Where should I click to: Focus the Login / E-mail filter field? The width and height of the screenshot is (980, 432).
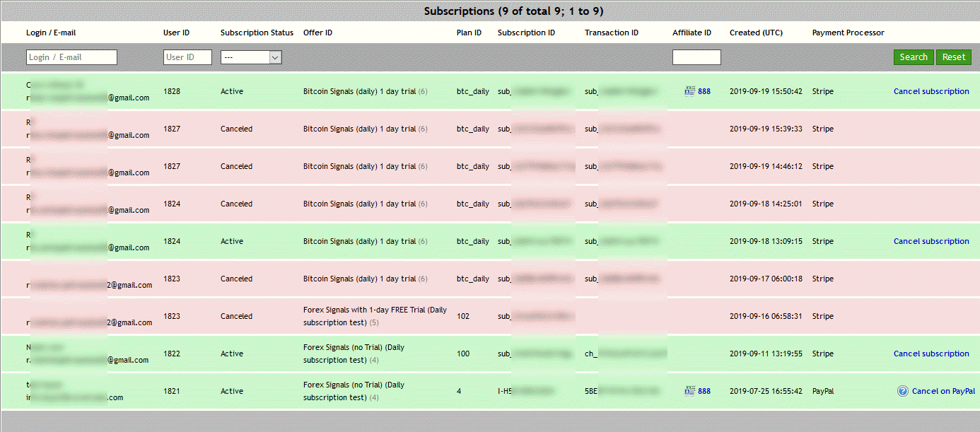pyautogui.click(x=71, y=57)
